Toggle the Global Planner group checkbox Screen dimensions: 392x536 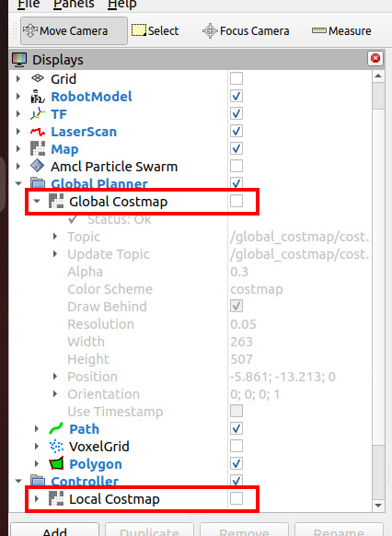click(236, 183)
